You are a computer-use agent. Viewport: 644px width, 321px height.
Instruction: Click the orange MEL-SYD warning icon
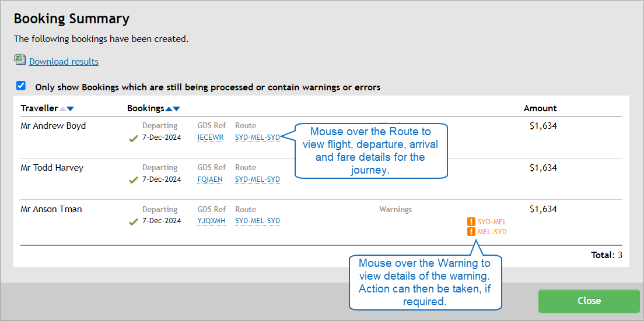coord(471,232)
